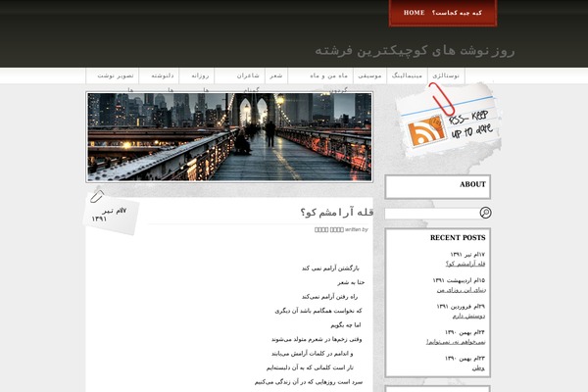The image size is (588, 392).
Task: Click the sidebar search text field
Action: coord(431,213)
